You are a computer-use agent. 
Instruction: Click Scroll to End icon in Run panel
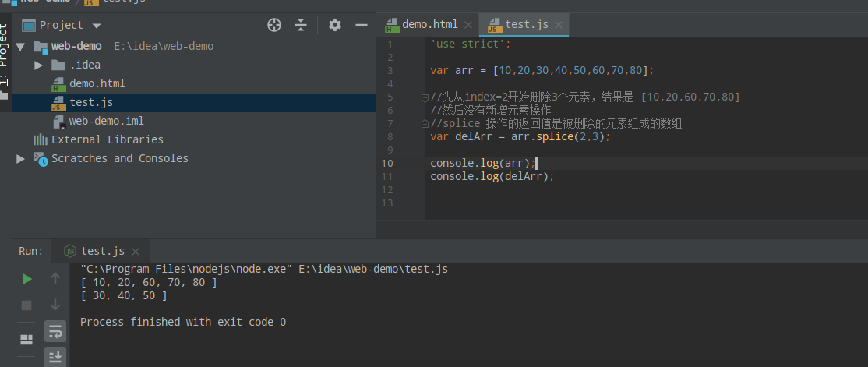point(55,357)
